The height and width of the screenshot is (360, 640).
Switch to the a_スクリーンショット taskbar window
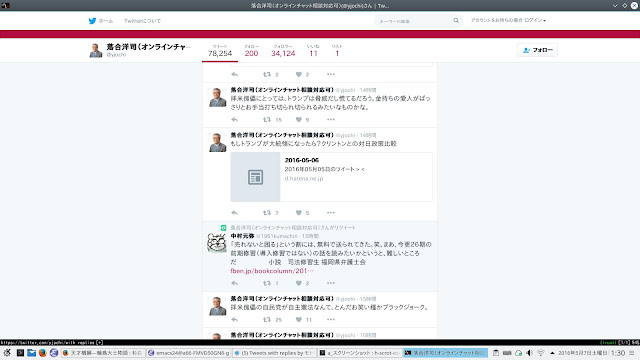coord(359,353)
